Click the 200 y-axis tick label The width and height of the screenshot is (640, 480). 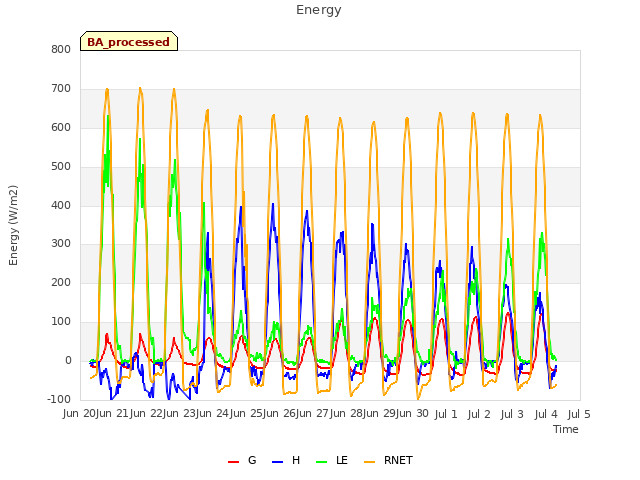tap(61, 282)
